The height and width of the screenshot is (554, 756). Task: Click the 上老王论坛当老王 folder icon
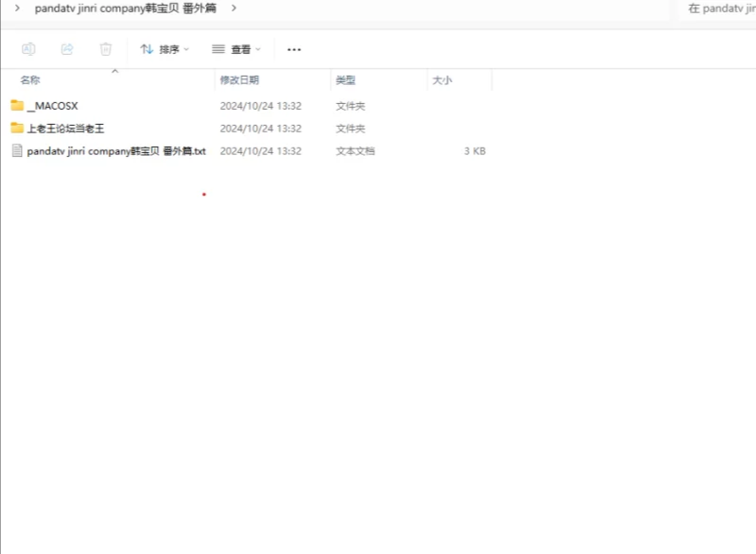point(17,128)
